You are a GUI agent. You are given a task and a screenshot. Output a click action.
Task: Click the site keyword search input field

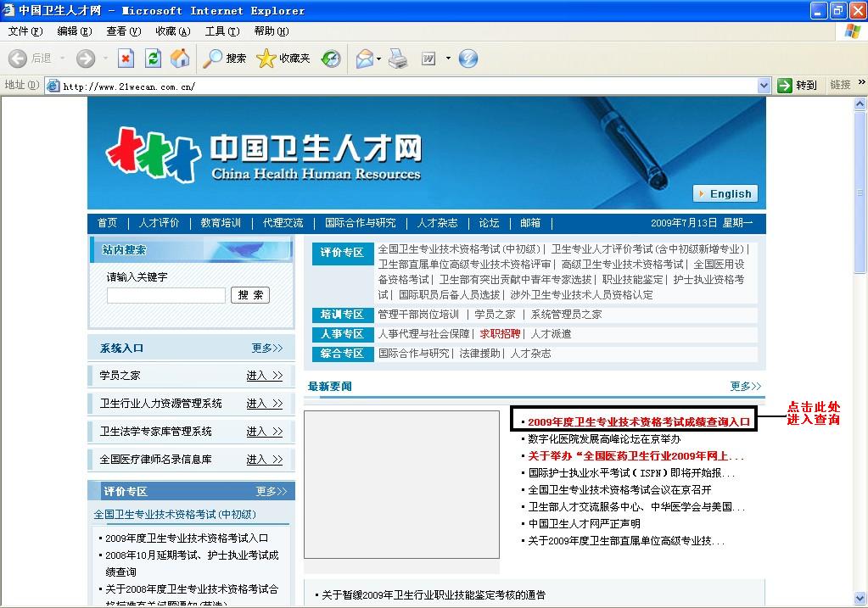coord(166,295)
